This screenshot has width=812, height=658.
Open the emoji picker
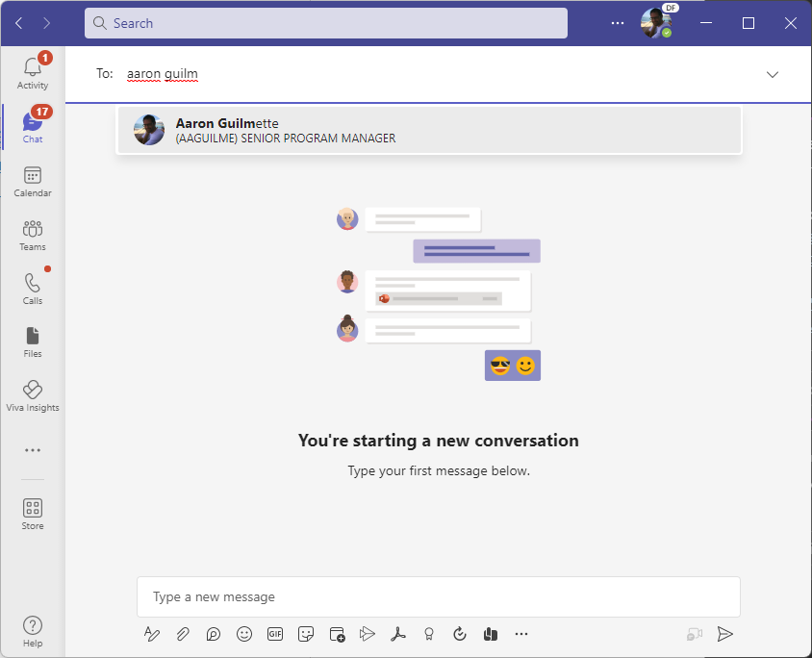click(x=244, y=634)
